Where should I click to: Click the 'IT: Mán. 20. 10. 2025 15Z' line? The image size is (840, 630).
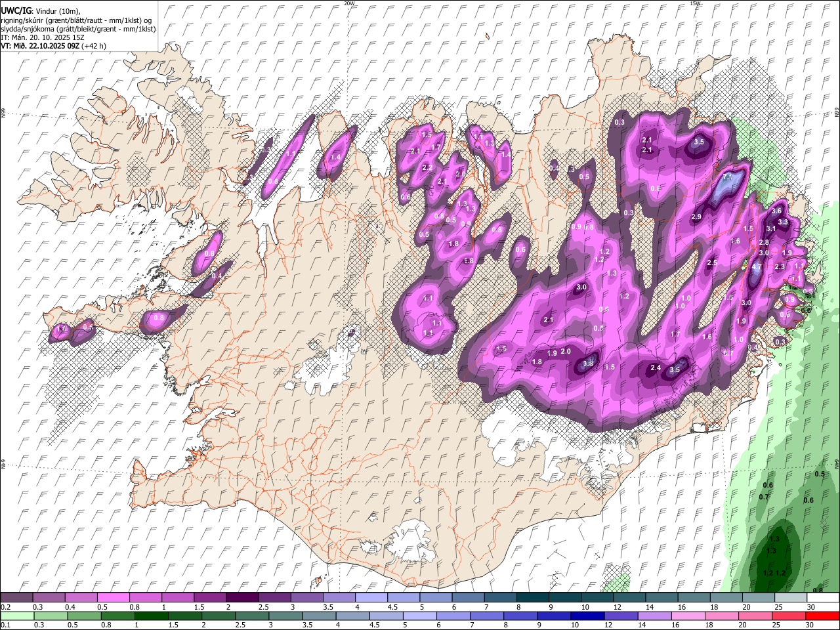[43, 37]
